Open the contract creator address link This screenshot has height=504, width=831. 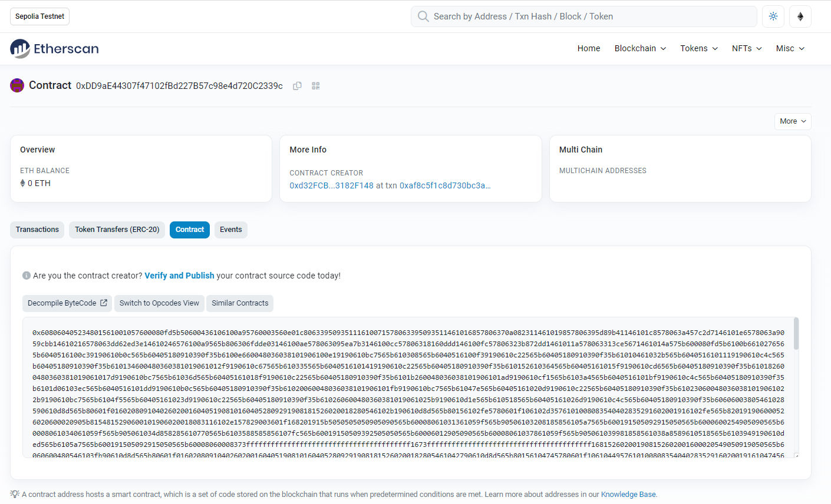tap(332, 185)
